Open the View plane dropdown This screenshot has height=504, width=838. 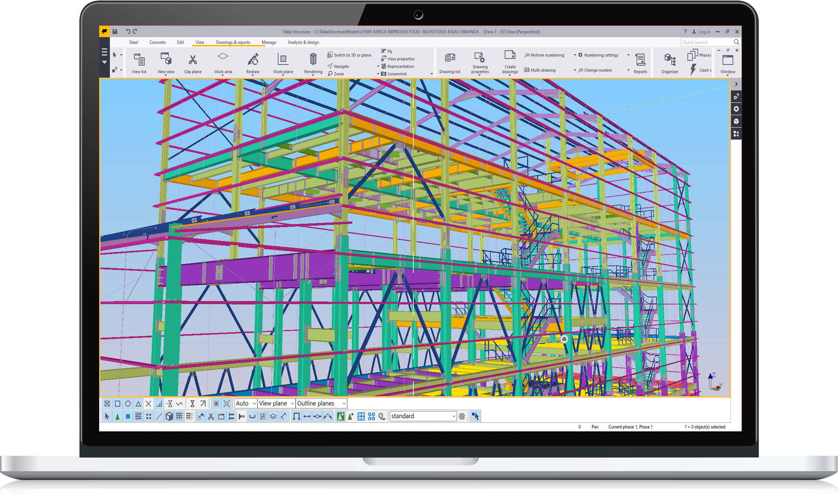pyautogui.click(x=276, y=403)
